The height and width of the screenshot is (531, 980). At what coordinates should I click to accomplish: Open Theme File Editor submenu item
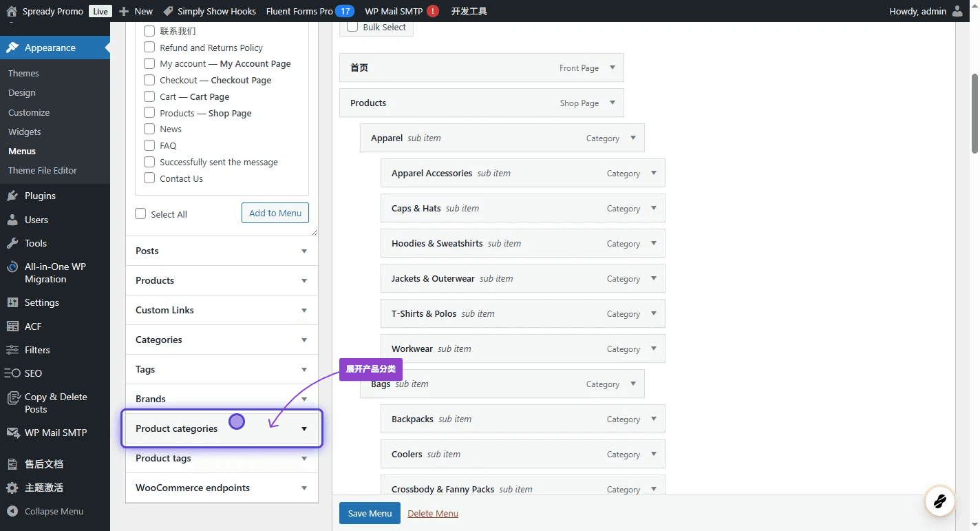[43, 170]
